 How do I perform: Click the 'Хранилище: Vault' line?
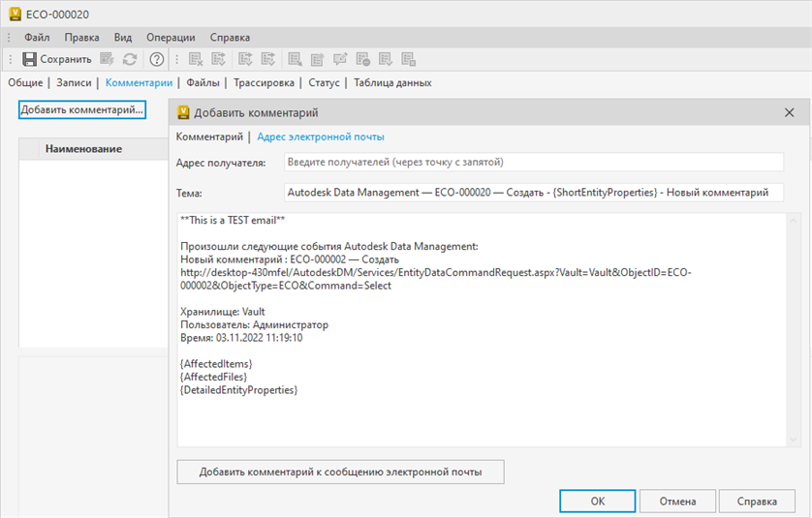(x=223, y=312)
